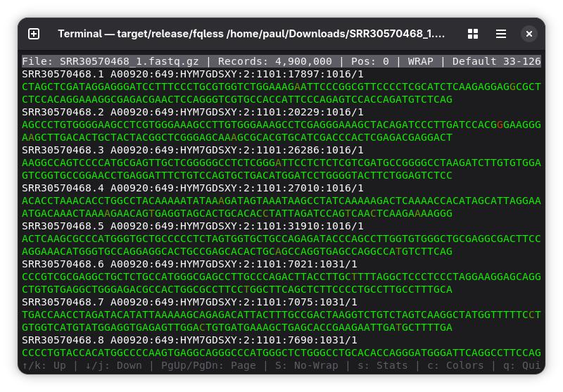Click sequence line starting 'ACTCAAGCGCCCATGGG'
This screenshot has width=563, height=392.
click(x=281, y=239)
